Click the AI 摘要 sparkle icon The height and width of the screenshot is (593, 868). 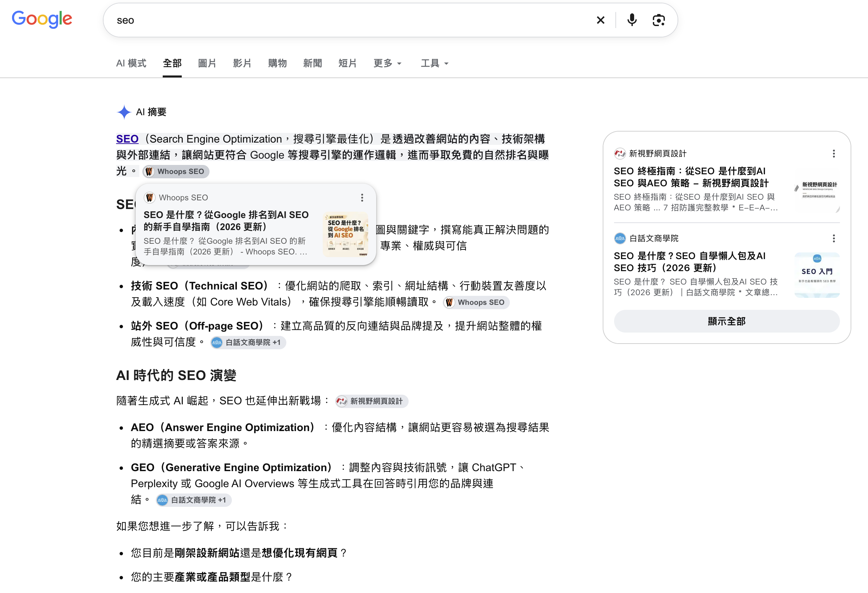click(124, 112)
